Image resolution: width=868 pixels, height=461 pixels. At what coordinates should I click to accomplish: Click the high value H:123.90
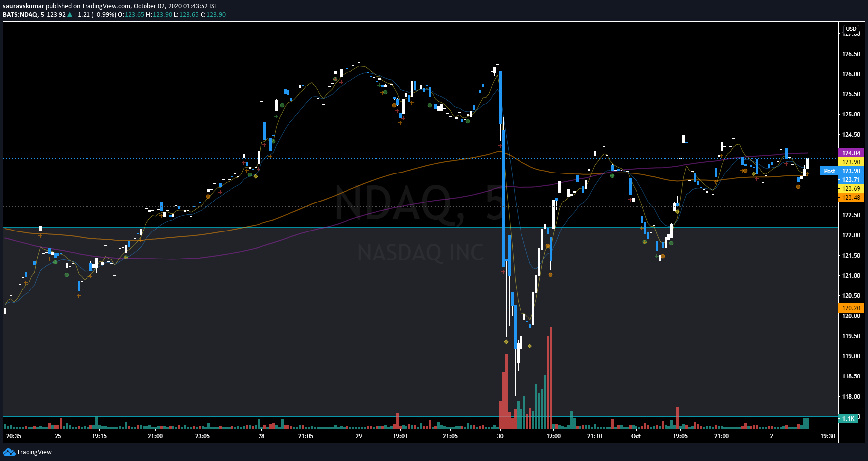click(159, 15)
